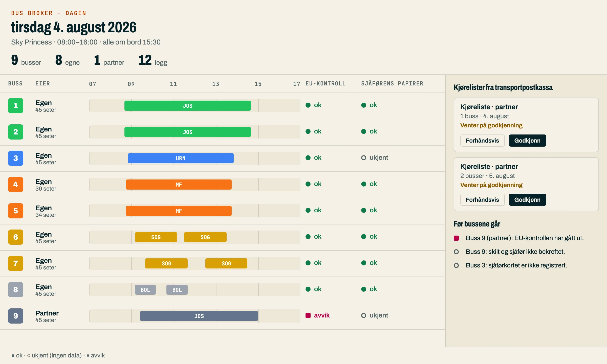The height and width of the screenshot is (364, 607).
Task: Select the blue URN leg on bus 3
Action: click(181, 158)
